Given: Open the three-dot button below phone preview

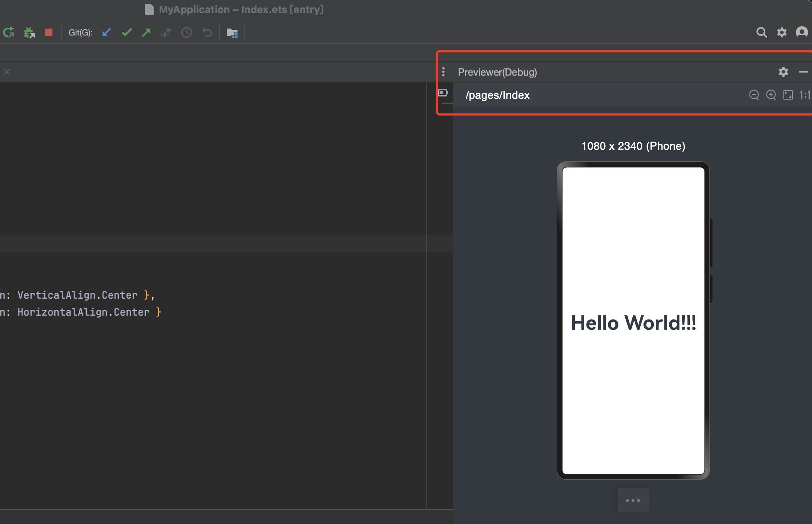Looking at the screenshot, I should pos(633,500).
